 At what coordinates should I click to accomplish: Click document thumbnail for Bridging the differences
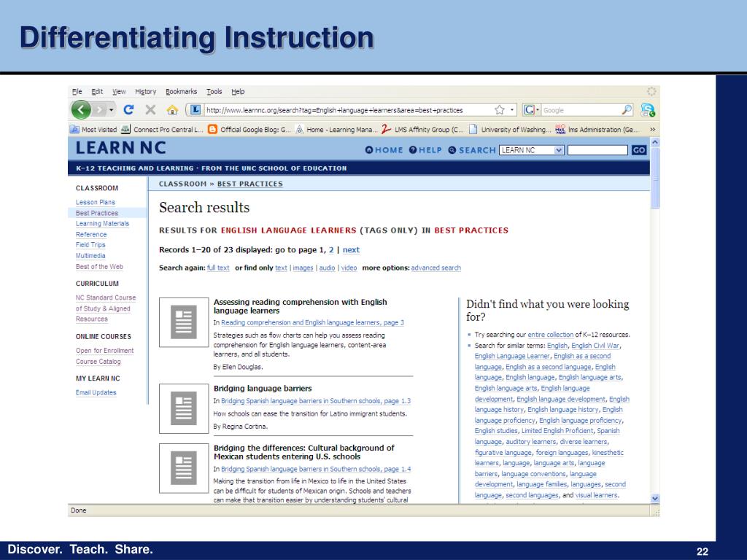click(184, 468)
